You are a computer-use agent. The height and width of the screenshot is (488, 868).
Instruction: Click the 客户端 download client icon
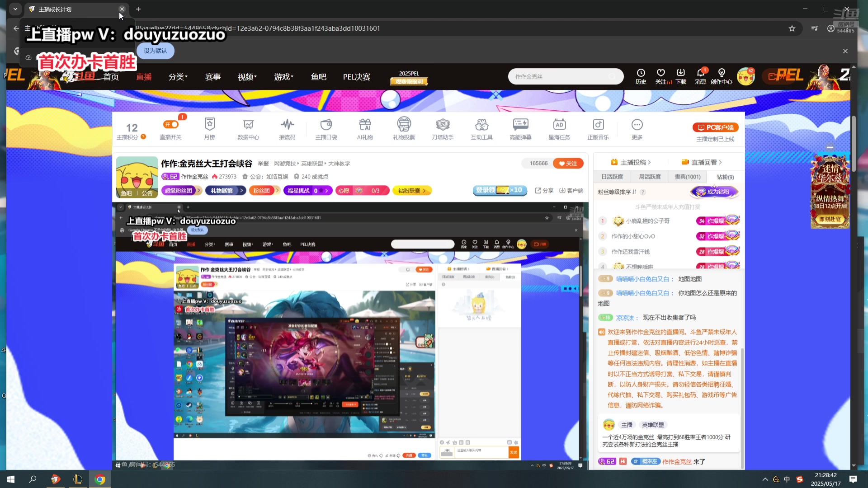tap(571, 191)
